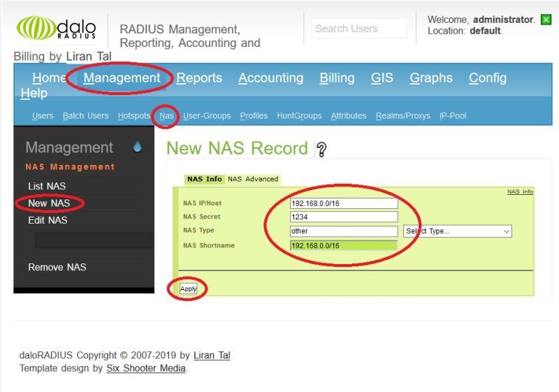This screenshot has height=392, width=559.
Task: Click the New NAS Record heading
Action: tap(237, 148)
